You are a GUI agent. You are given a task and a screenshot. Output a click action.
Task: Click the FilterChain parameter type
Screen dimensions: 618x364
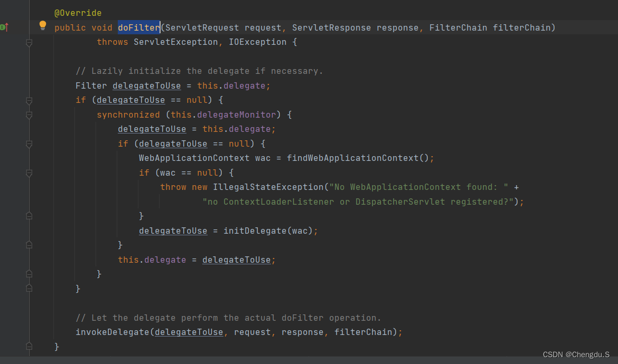coord(458,27)
